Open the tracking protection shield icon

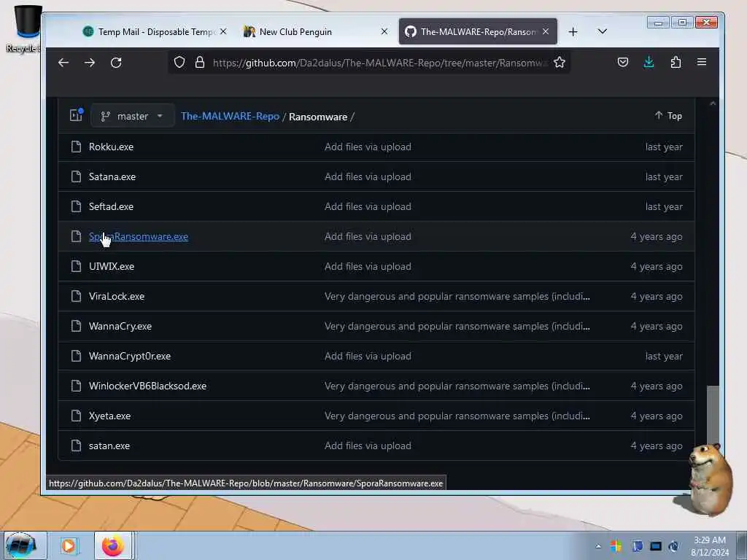(179, 63)
